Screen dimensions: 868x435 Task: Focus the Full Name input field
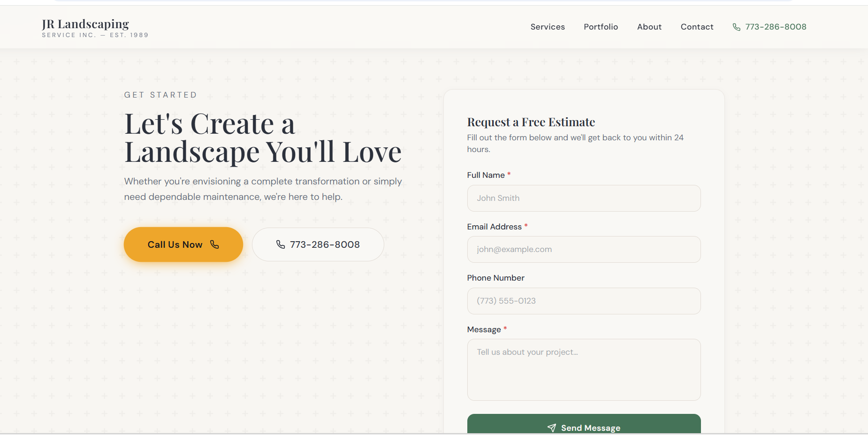584,198
